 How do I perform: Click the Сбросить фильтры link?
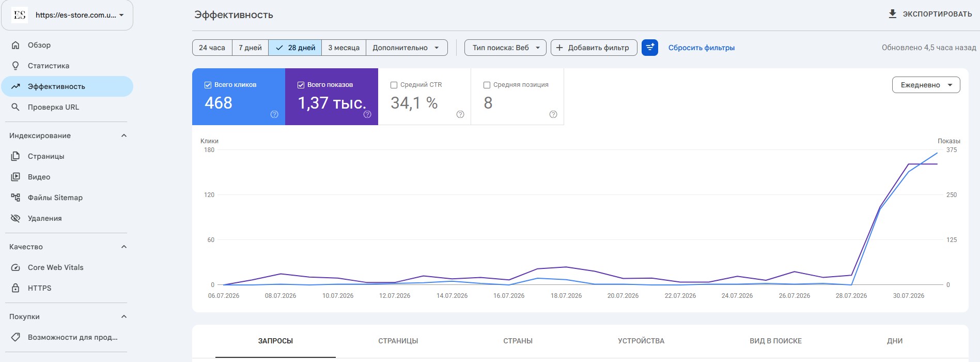pos(702,48)
